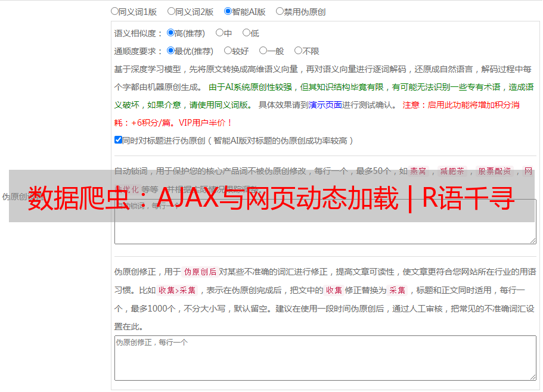The height and width of the screenshot is (392, 543).
Task: Click the 伪原创修正 textarea resize handle
Action: click(532, 377)
